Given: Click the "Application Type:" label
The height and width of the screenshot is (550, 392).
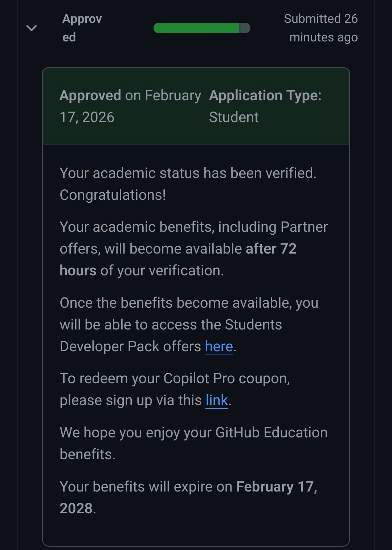Looking at the screenshot, I should [x=265, y=96].
